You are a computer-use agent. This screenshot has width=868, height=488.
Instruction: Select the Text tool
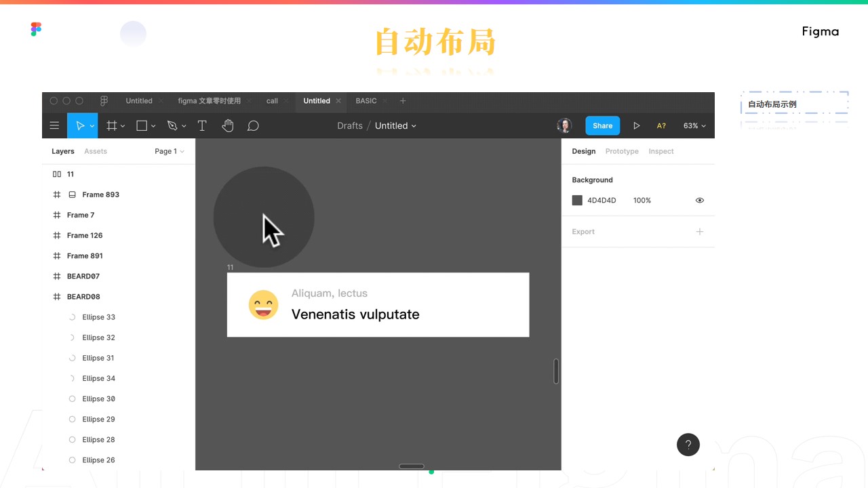point(202,126)
